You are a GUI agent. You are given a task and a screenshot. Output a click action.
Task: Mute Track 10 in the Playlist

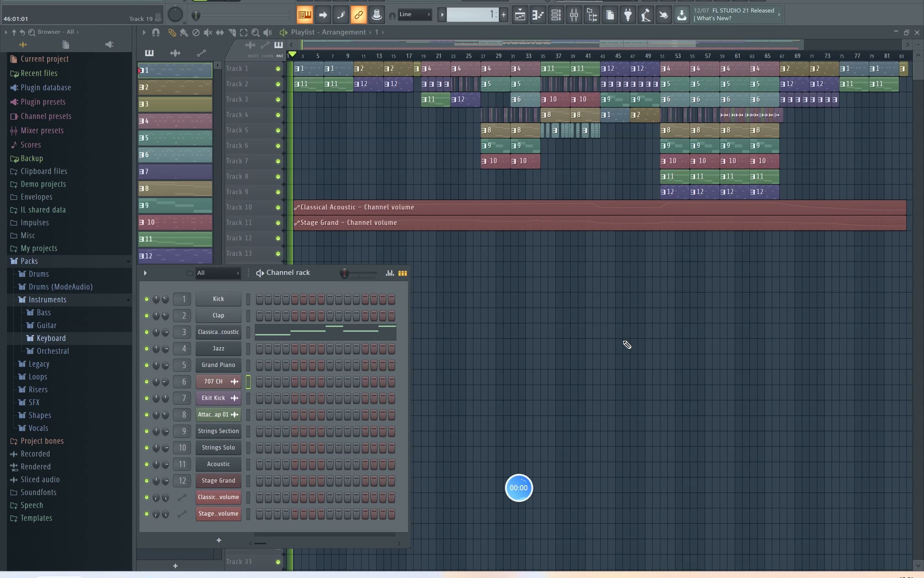point(278,208)
